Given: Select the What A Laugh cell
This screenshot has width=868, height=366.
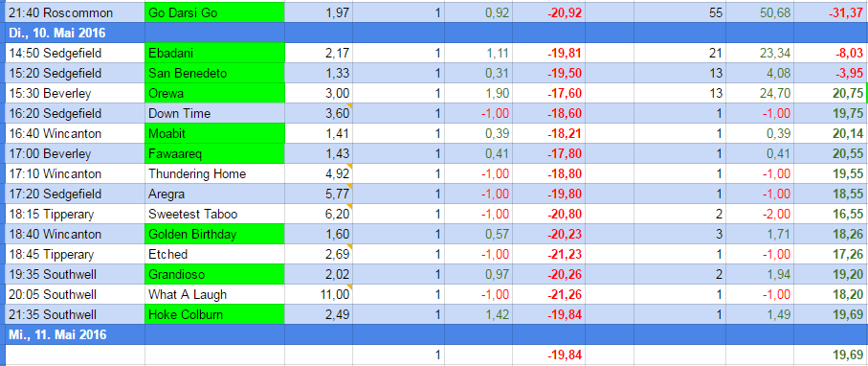Looking at the screenshot, I should tap(214, 294).
